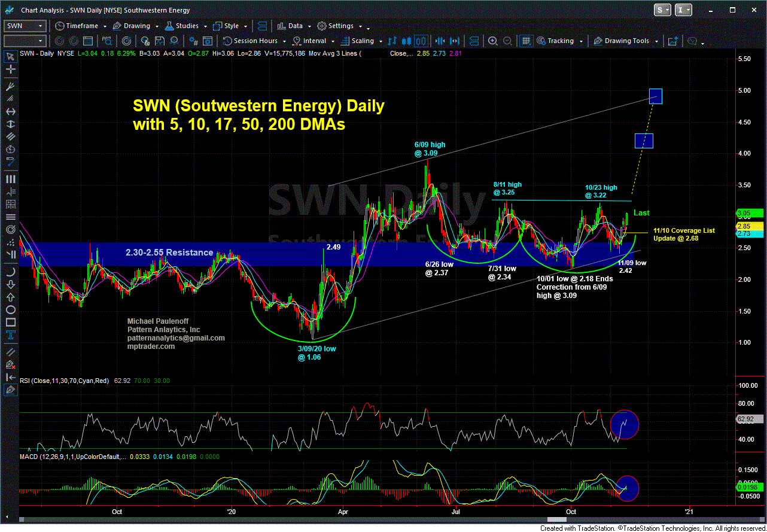This screenshot has width=767, height=532.
Task: Click the I interval link button in title bar
Action: (x=684, y=10)
